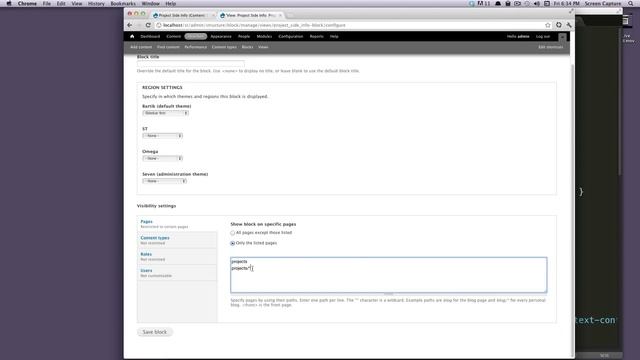Click the Log out link

click(x=543, y=37)
